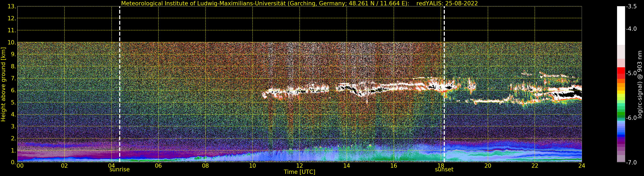This screenshot has width=644, height=176.
Task: Click the '10' time axis tick label
Action: point(252,166)
